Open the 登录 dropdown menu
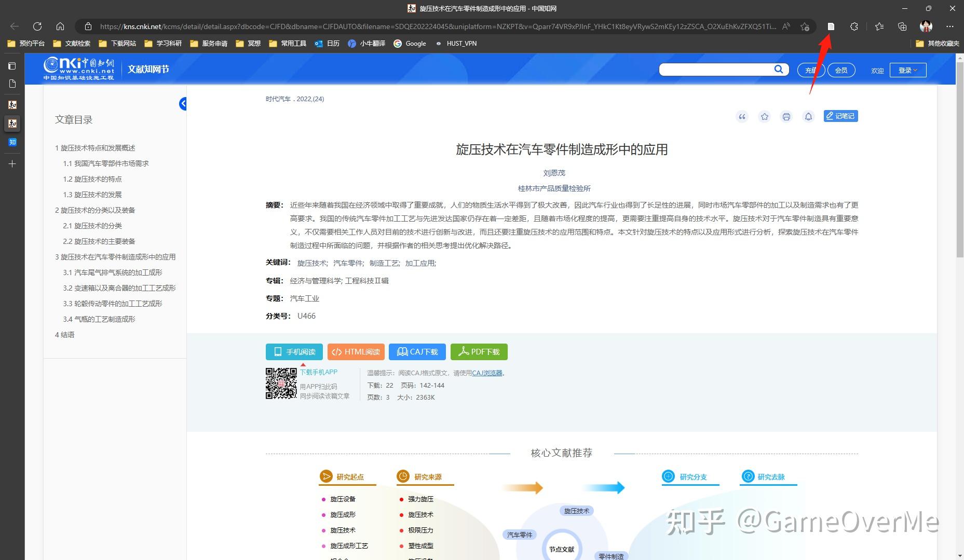 (907, 70)
